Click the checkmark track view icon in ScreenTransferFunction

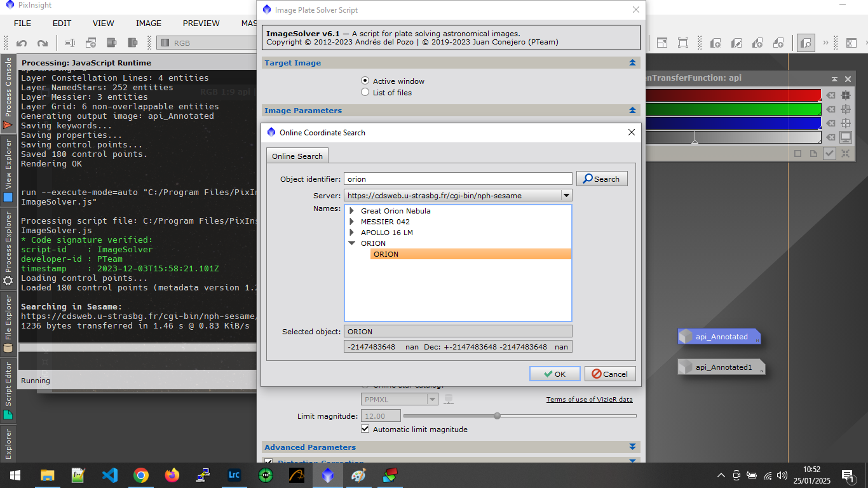coord(829,153)
